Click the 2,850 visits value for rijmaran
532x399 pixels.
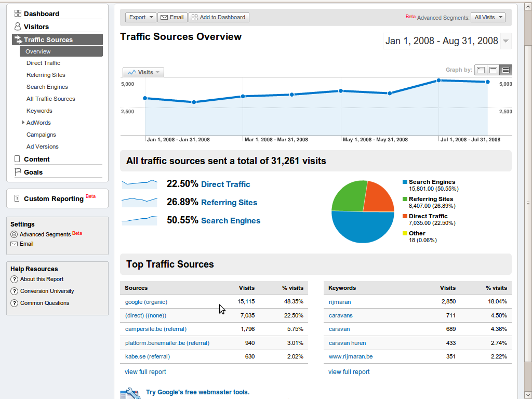pyautogui.click(x=448, y=302)
